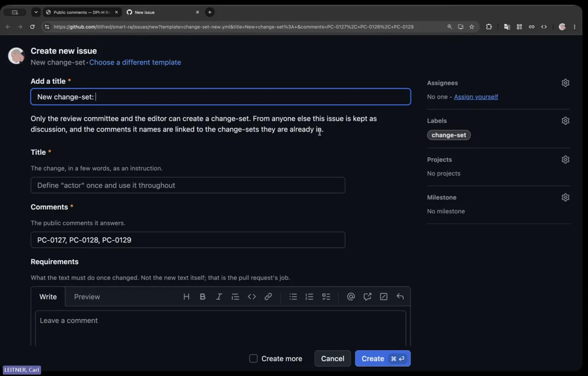The width and height of the screenshot is (588, 376).
Task: Cancel the new issue
Action: click(x=333, y=359)
